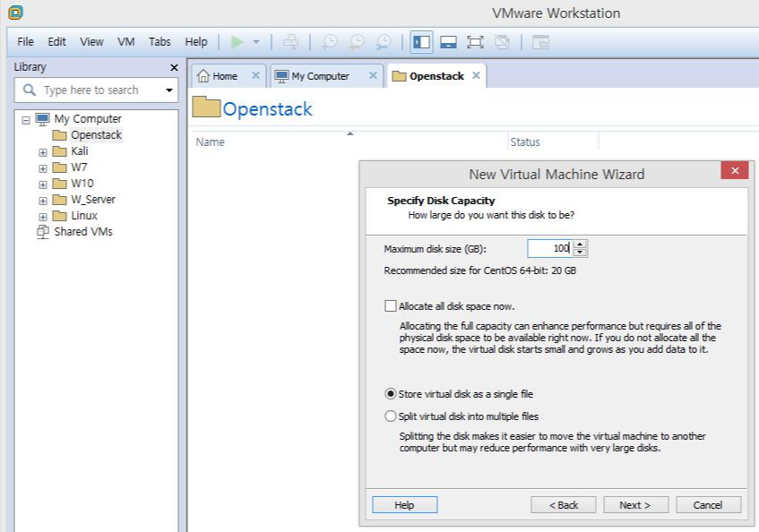Screen dimensions: 759x532
Task: Cancel the New Virtual Machine Wizard
Action: [x=708, y=505]
